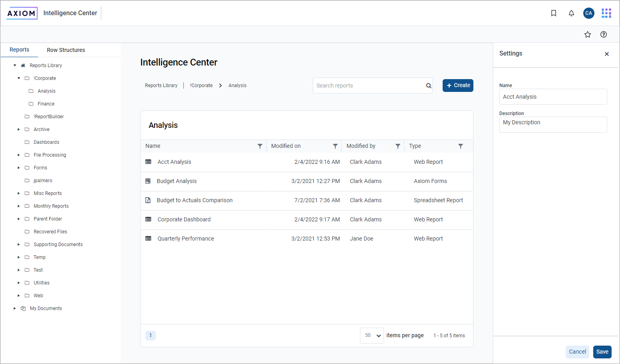
Task: Click the bookmark icon in the header
Action: [x=554, y=13]
